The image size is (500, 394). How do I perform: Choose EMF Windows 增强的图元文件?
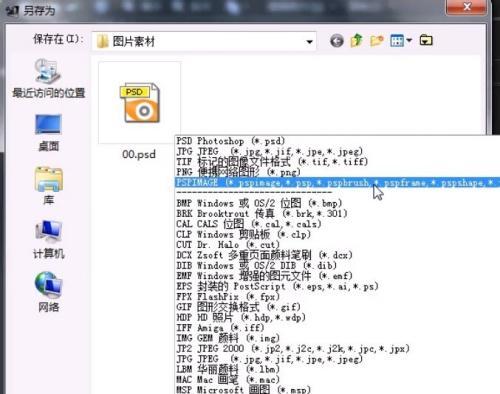pyautogui.click(x=337, y=276)
